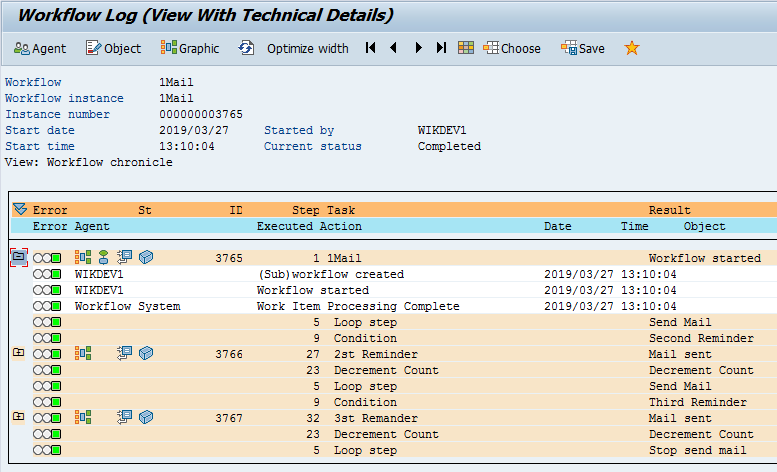Click the 'Second Reminder' result
The image size is (777, 472).
pos(701,338)
